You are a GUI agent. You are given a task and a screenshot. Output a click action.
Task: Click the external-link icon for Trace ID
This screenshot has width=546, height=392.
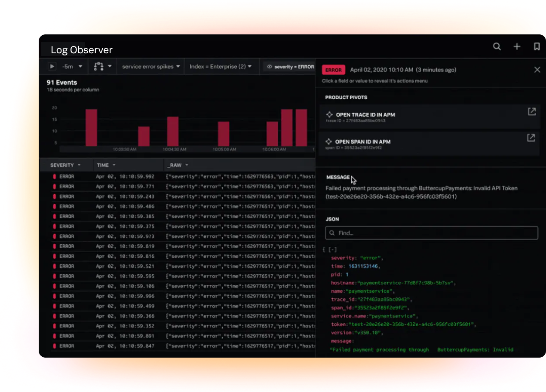[532, 112]
